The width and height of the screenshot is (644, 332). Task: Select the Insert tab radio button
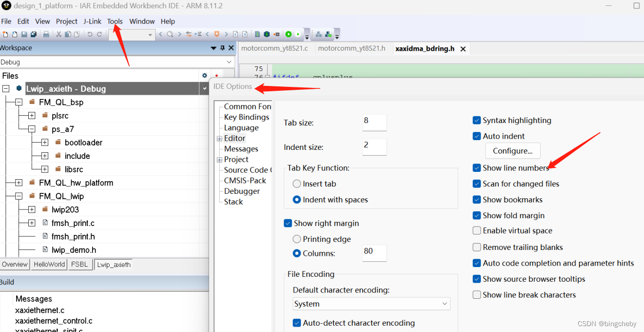click(x=296, y=184)
